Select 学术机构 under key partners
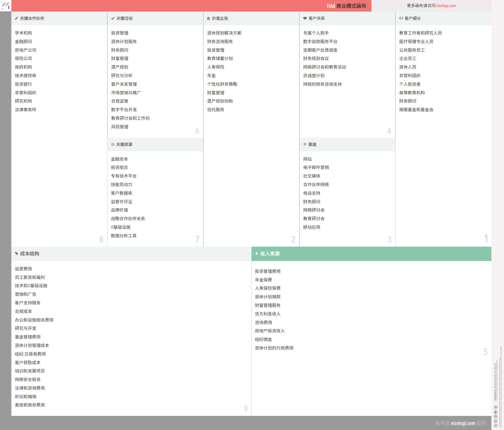This screenshot has height=430, width=504. click(23, 33)
